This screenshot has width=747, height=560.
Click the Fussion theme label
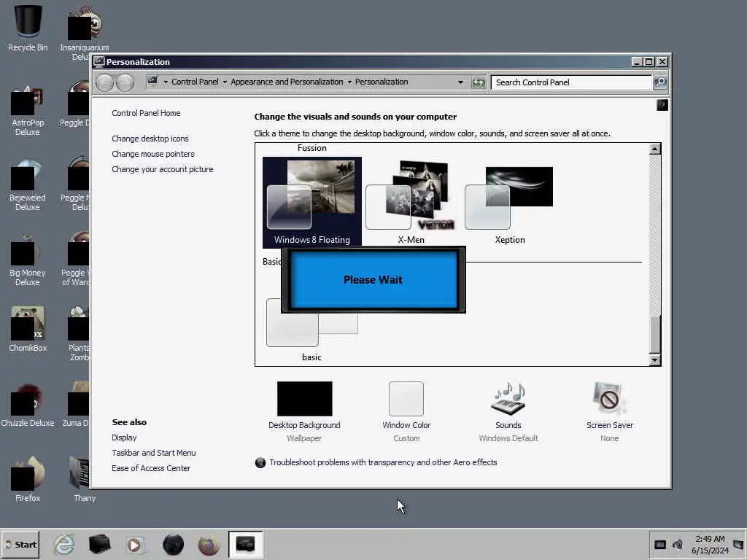coord(312,148)
